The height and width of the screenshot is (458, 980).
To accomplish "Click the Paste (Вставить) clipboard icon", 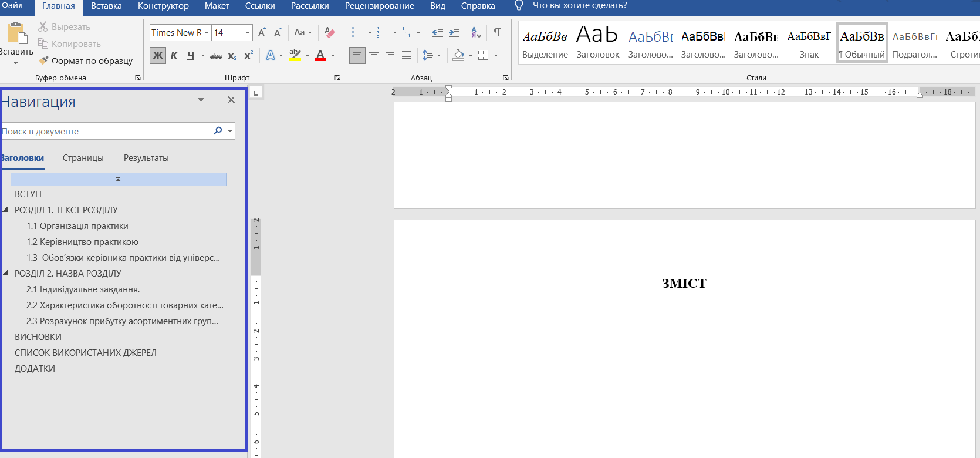I will point(17,33).
